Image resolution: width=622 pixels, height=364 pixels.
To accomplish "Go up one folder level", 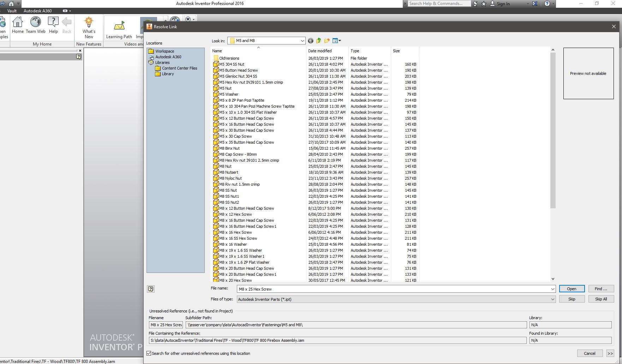I will pos(319,41).
